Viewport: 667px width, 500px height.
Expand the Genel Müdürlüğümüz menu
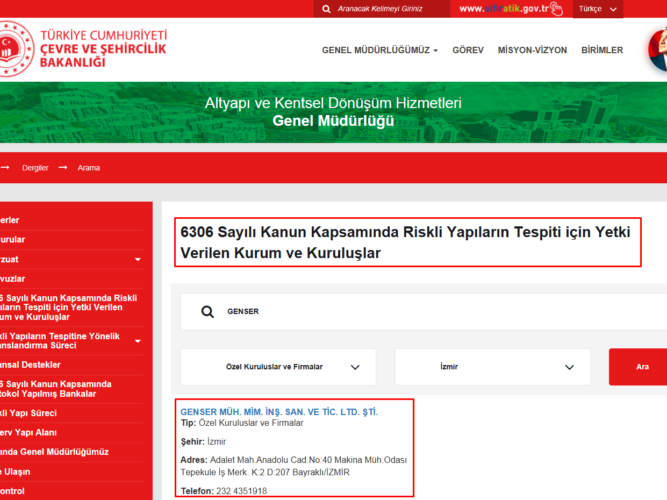379,50
